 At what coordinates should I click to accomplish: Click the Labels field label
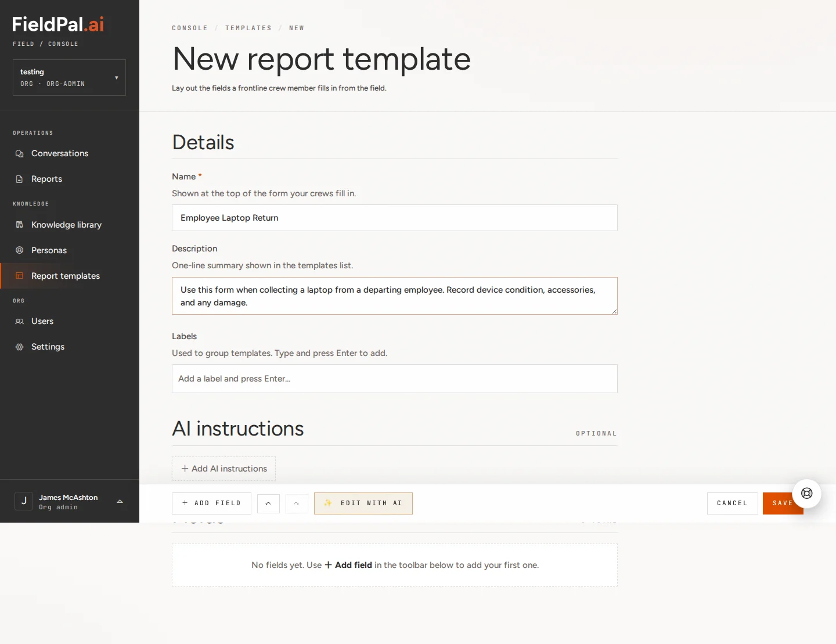click(184, 336)
